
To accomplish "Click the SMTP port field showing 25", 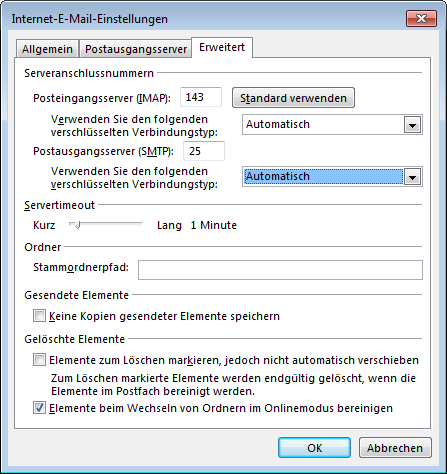I will (204, 151).
